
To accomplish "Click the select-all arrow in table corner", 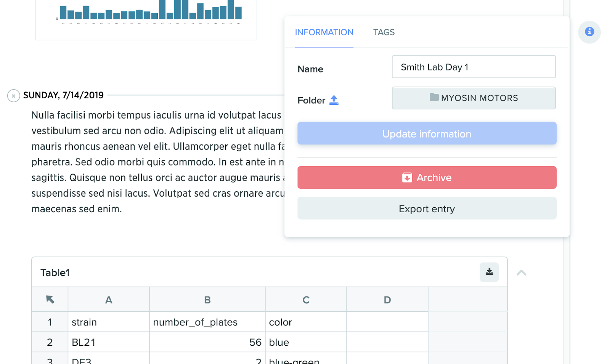I will point(50,300).
